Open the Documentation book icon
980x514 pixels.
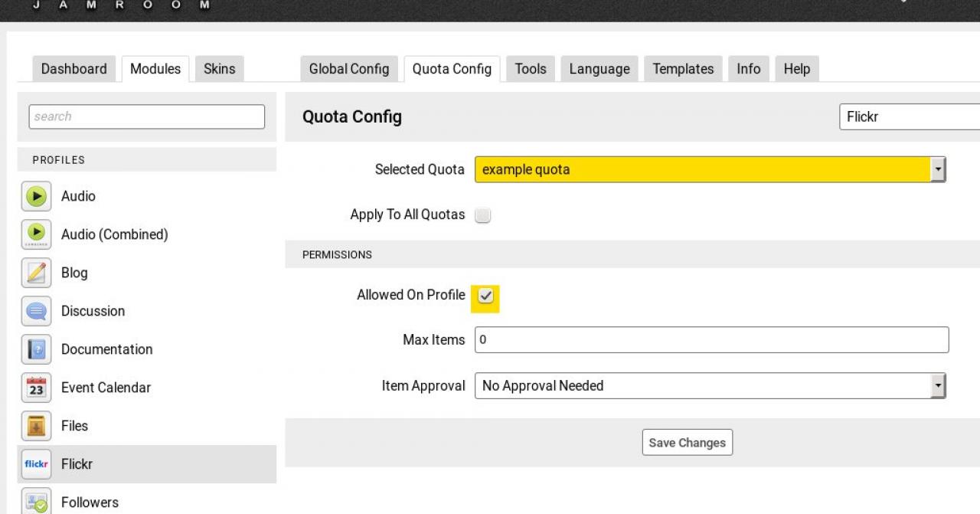point(36,349)
